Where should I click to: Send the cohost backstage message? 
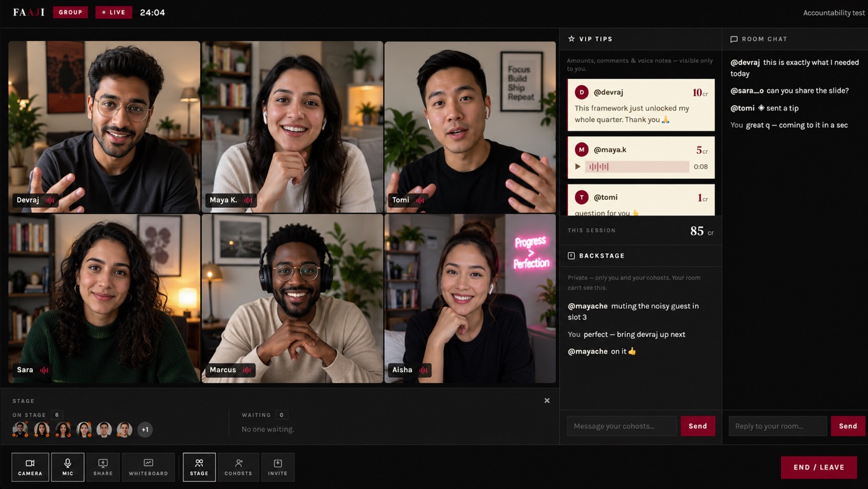[x=697, y=426]
